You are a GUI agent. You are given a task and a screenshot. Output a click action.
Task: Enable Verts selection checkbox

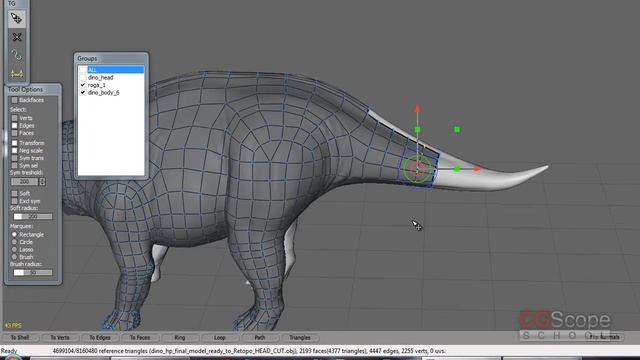15,118
